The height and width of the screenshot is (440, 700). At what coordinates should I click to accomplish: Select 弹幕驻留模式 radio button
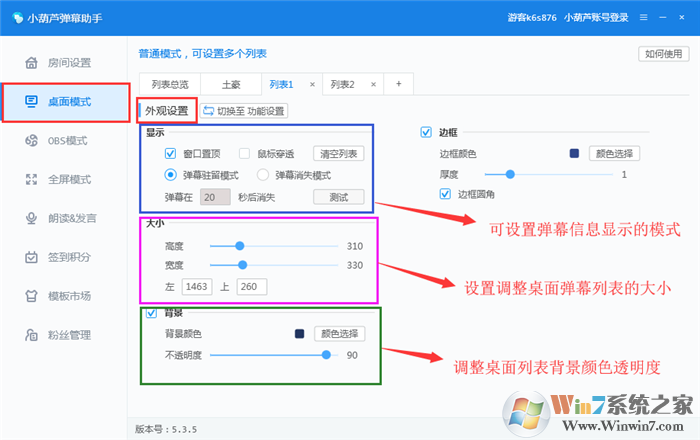tap(170, 174)
